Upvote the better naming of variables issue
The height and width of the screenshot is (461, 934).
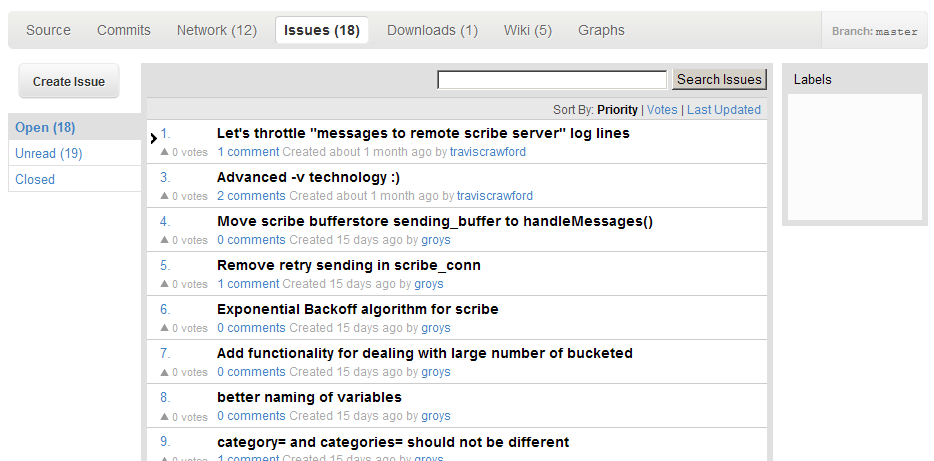pos(165,417)
